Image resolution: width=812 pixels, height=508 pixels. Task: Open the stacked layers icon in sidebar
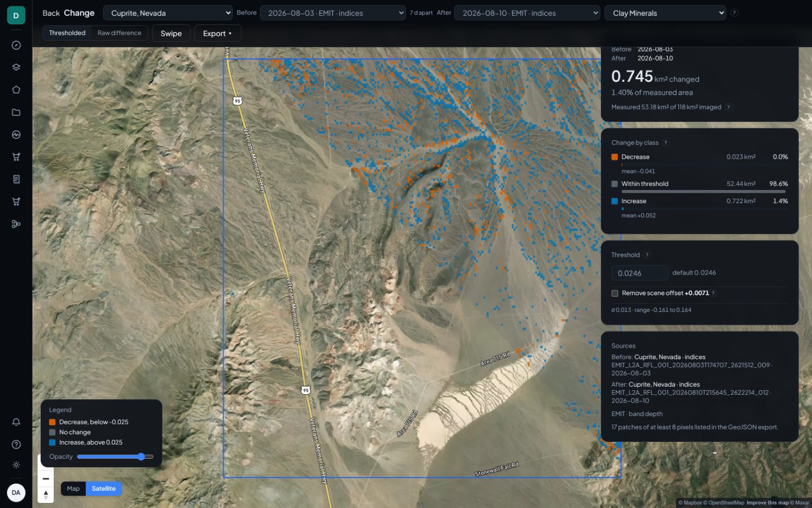[x=16, y=68]
